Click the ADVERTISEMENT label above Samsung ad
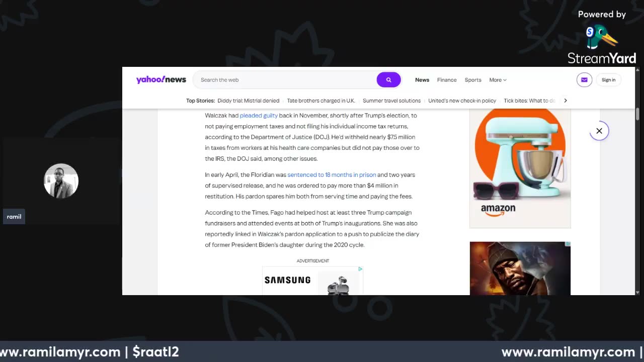This screenshot has width=644, height=362. [x=312, y=261]
